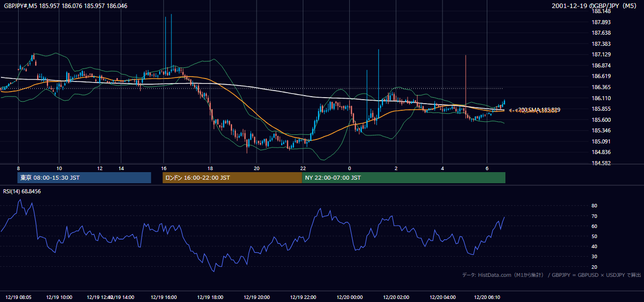Viewport: 644px width, 302px height.
Task: Click the RSI(14) 68.8456 indicator label
Action: tap(22, 191)
